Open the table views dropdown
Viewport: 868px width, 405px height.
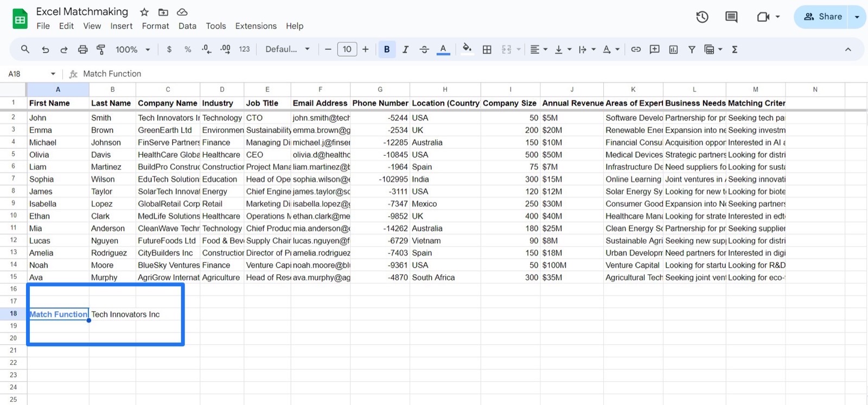point(713,49)
